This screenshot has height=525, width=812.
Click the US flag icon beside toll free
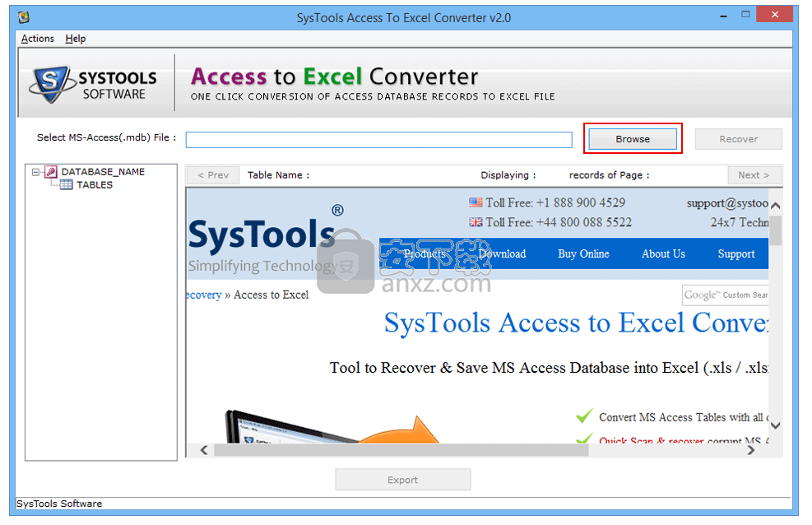point(476,202)
